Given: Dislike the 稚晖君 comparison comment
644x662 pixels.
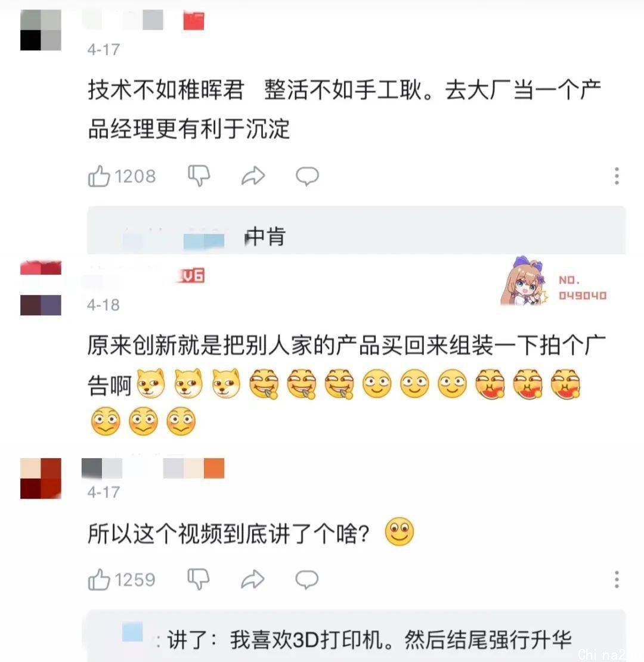Looking at the screenshot, I should pos(199,176).
